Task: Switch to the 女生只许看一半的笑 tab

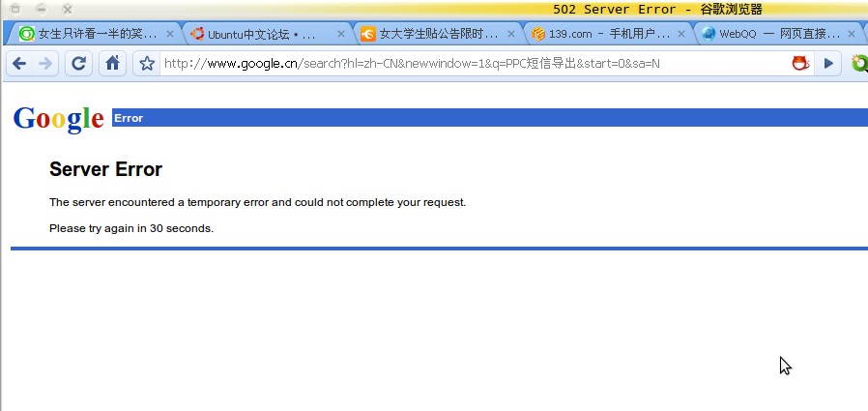Action: click(97, 35)
